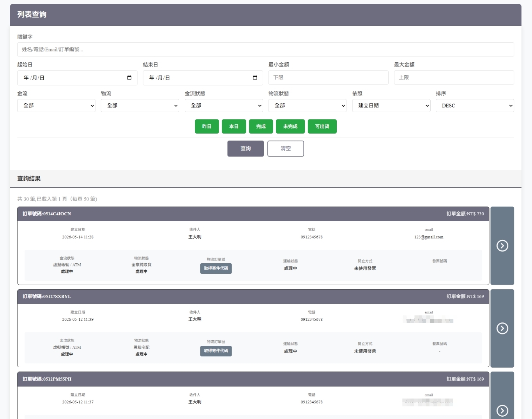532x419 pixels.
Task: Click the 查詢結果 section heading
Action: (29, 178)
